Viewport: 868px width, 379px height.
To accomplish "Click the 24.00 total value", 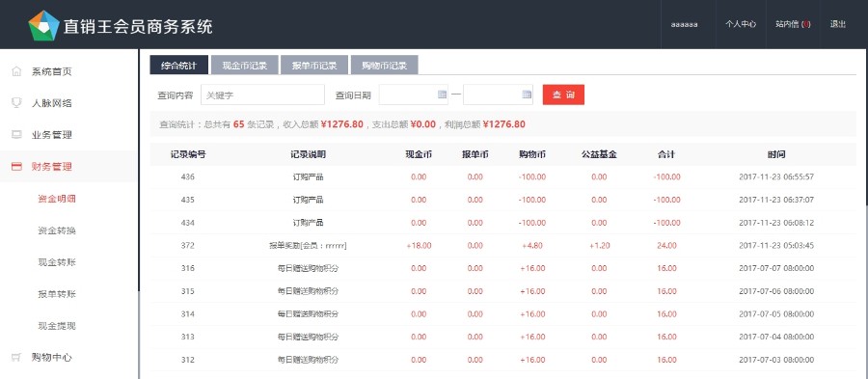I will [x=666, y=245].
